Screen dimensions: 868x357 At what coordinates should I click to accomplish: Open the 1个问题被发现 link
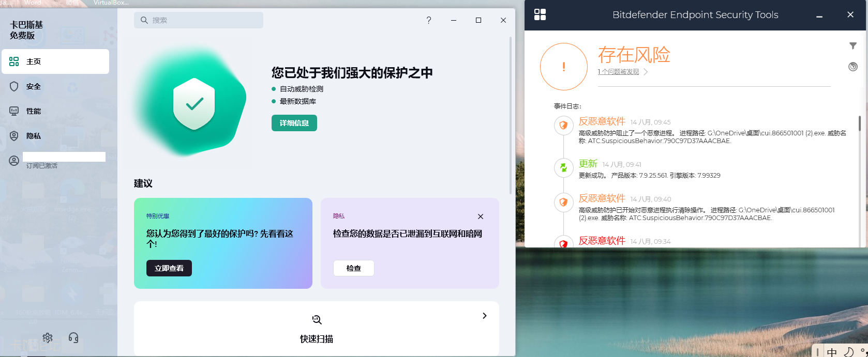pos(619,72)
